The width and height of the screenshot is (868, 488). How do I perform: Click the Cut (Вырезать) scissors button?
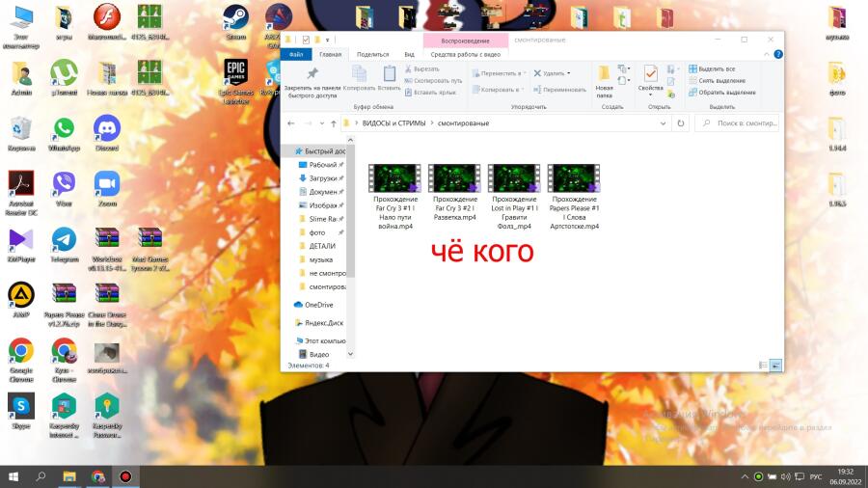pos(422,69)
